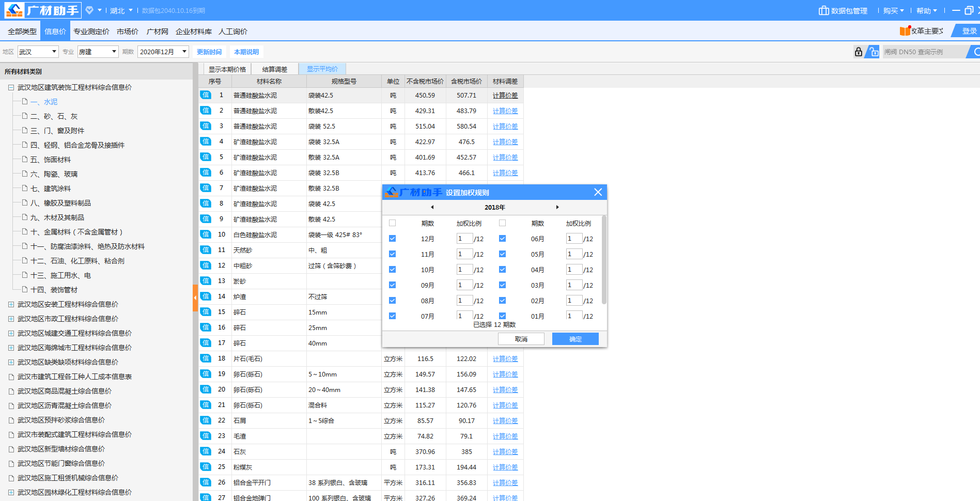Click the 改革主要 gift icon
Image resolution: width=980 pixels, height=501 pixels.
coord(905,31)
